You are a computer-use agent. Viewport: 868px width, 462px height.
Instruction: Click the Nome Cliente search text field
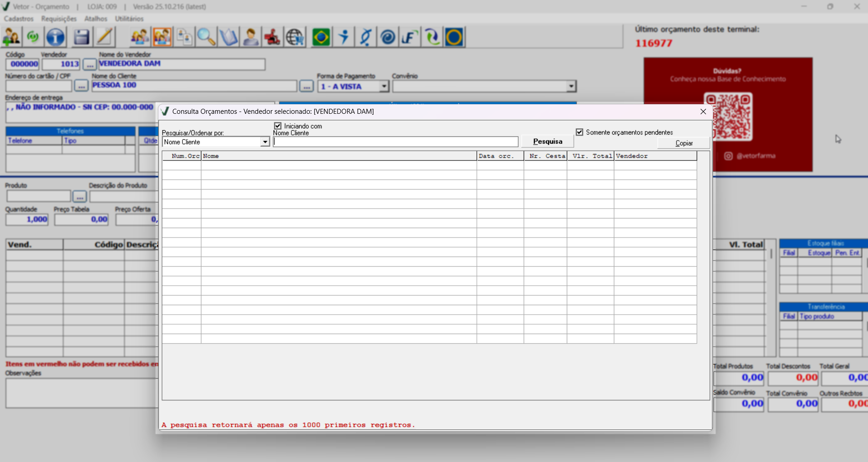click(395, 142)
